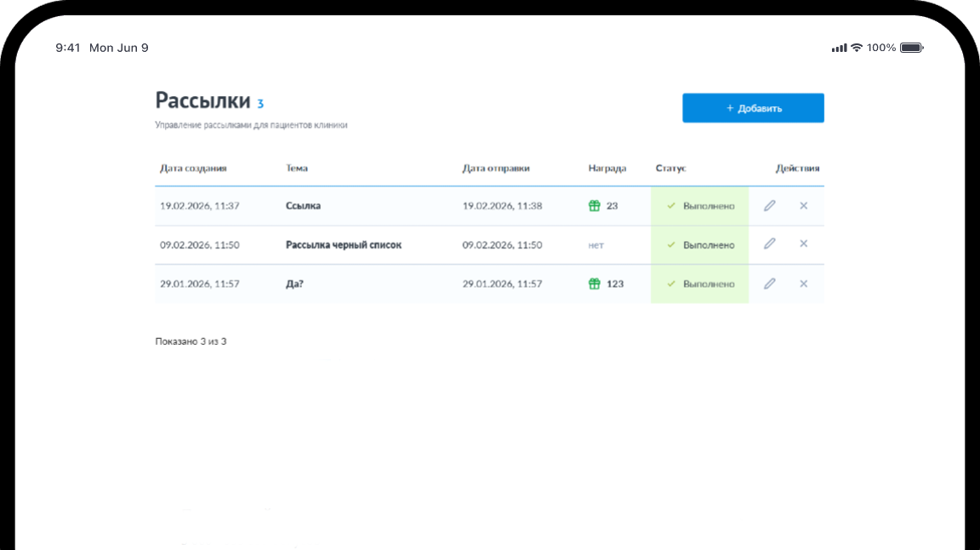Click the edit pencil for "Ссылка" row
The height and width of the screenshot is (550, 980).
pos(769,205)
